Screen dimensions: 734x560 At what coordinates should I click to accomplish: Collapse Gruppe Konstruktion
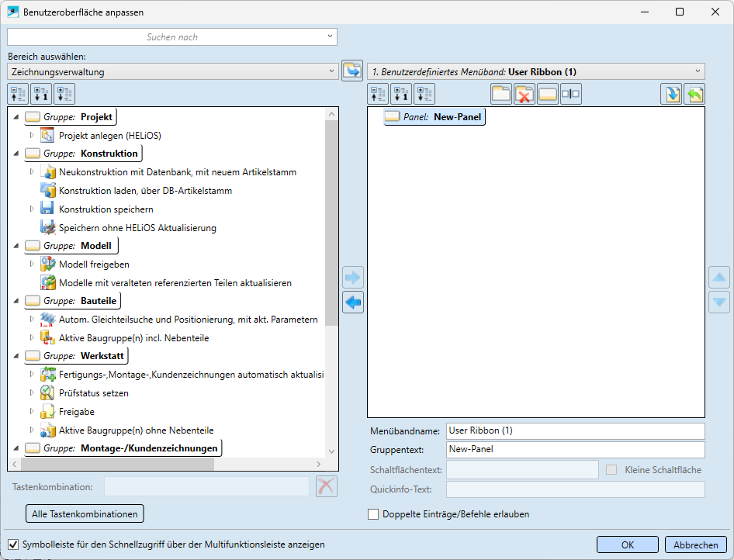pos(16,154)
